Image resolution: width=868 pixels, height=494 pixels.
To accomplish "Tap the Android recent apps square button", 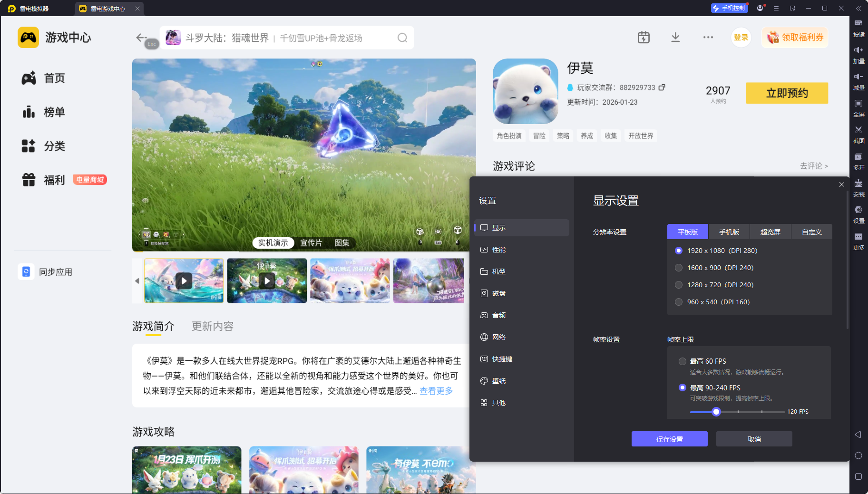I will tap(858, 476).
